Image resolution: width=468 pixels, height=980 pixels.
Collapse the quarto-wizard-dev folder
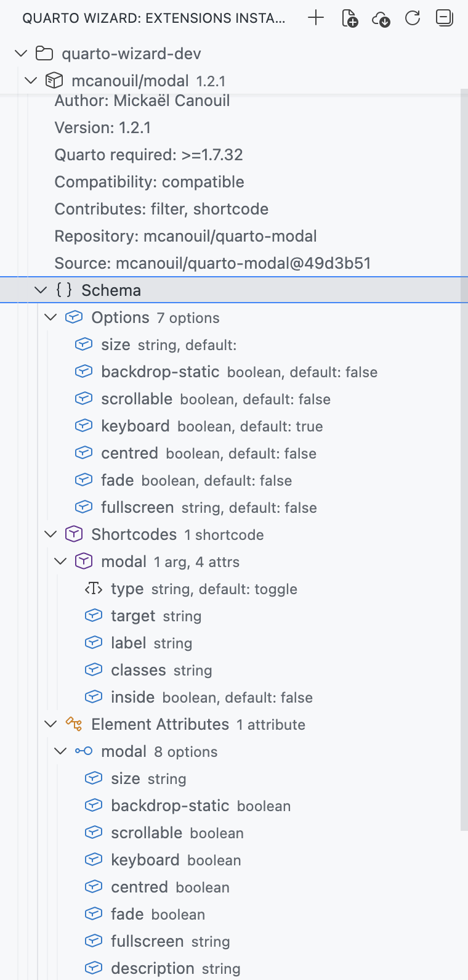click(x=20, y=53)
